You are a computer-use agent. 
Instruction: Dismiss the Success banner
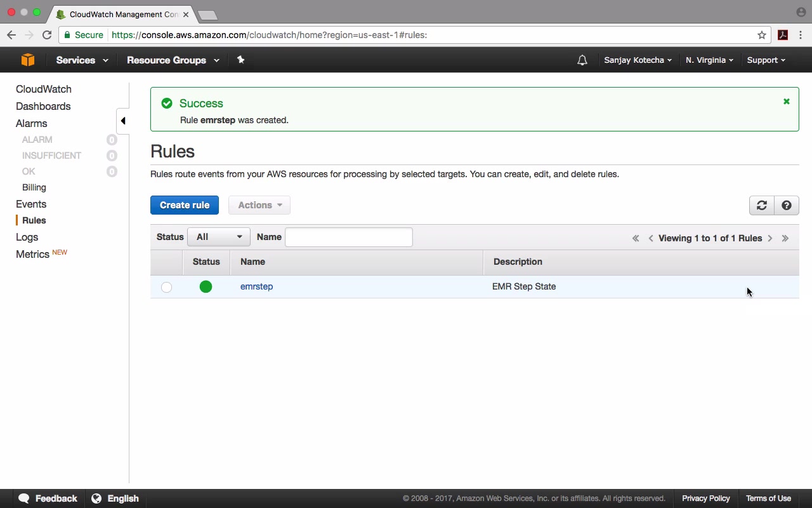[x=787, y=102]
